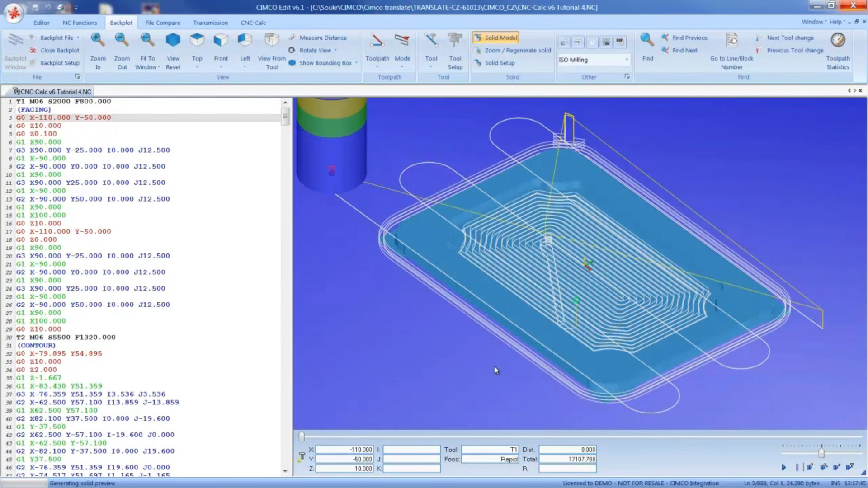Click Close Backplot icon
868x488 pixels.
(x=33, y=50)
